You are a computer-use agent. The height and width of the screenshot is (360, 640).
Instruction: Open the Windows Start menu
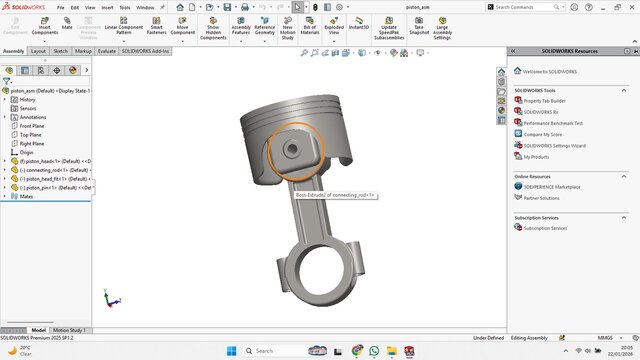click(x=231, y=351)
